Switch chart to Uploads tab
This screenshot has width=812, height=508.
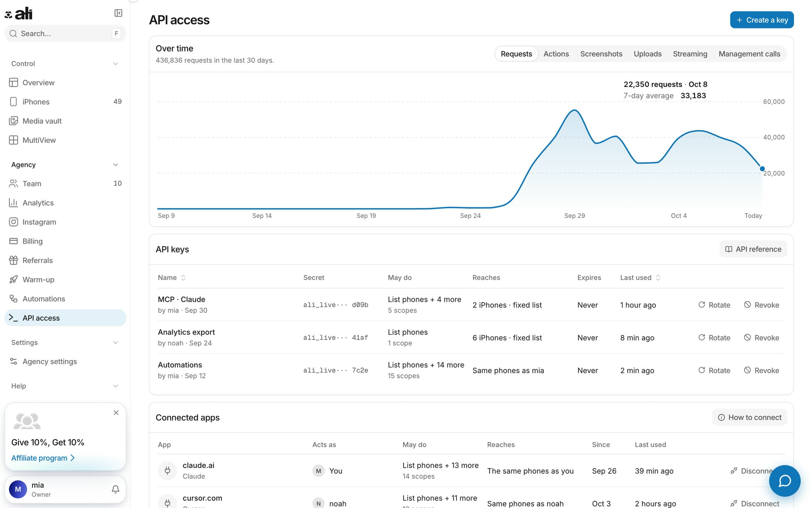coord(647,54)
